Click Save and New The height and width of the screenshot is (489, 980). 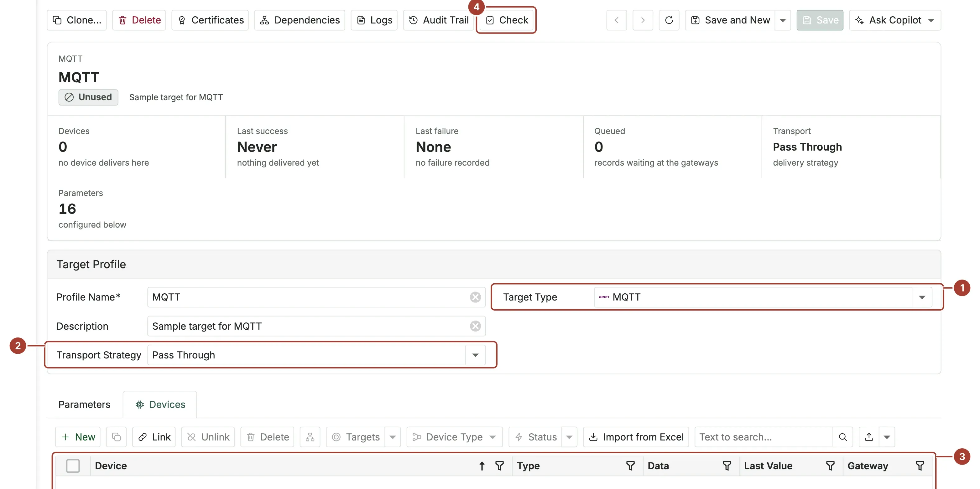point(730,20)
